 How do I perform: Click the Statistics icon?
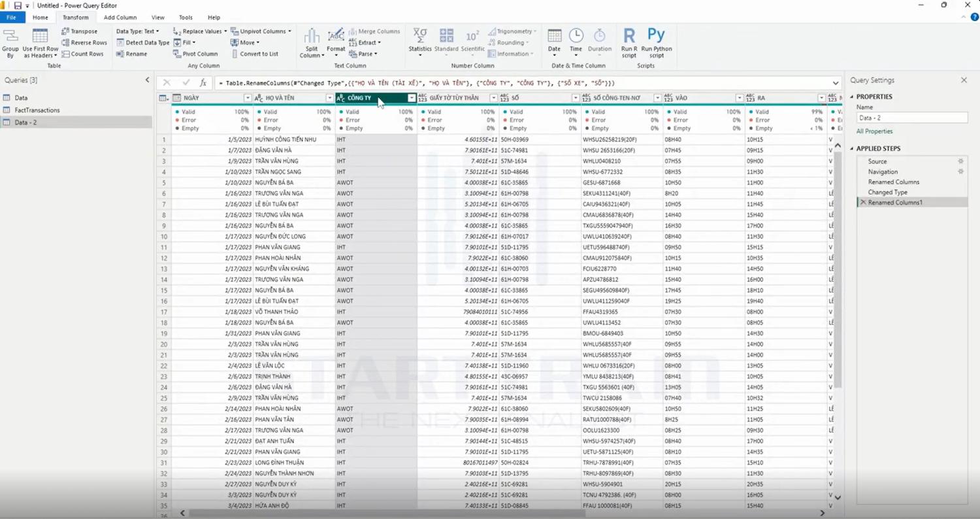pyautogui.click(x=420, y=35)
